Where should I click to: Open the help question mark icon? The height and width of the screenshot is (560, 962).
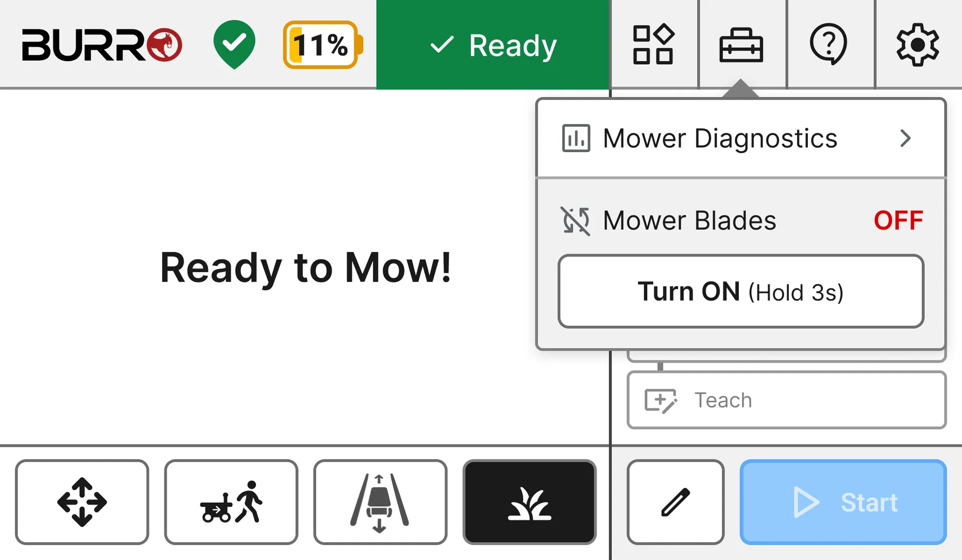coord(828,44)
